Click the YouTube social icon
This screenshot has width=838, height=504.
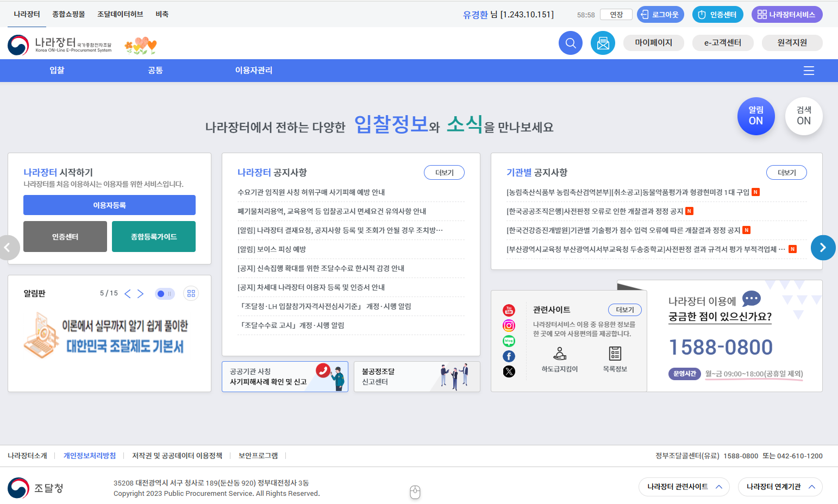coord(509,310)
